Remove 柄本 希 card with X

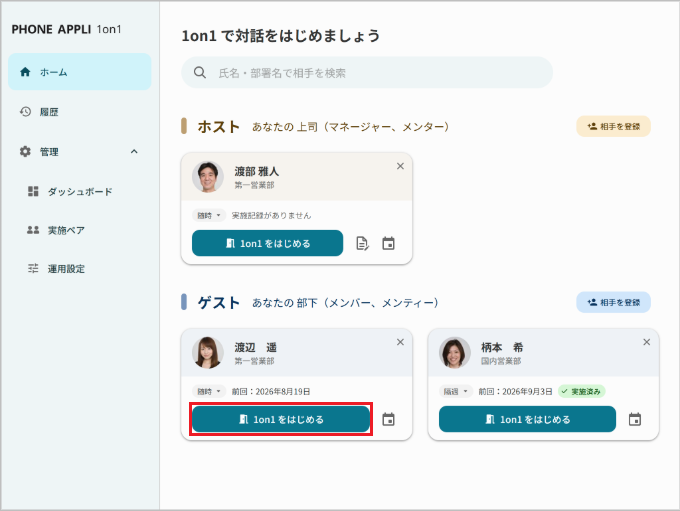(x=647, y=342)
